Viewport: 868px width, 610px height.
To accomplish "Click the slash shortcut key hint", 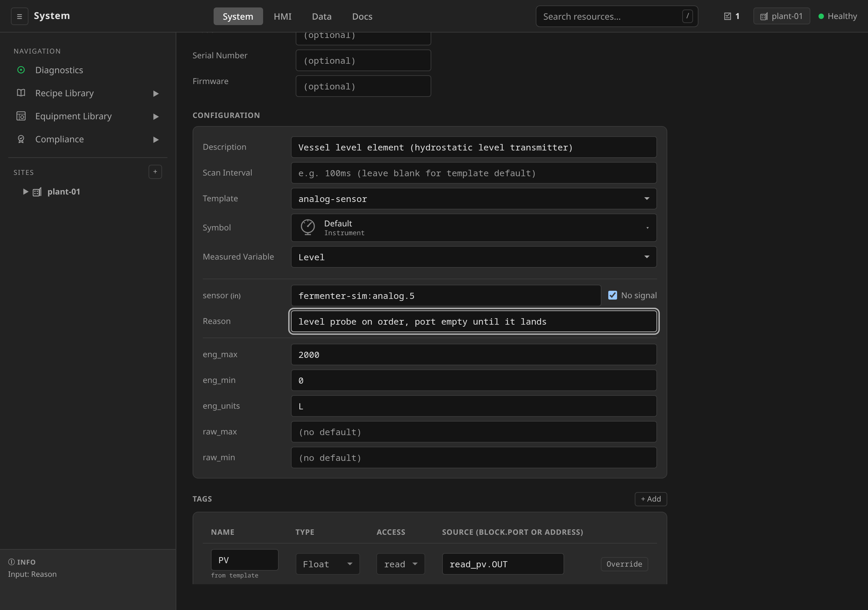I will coord(687,16).
